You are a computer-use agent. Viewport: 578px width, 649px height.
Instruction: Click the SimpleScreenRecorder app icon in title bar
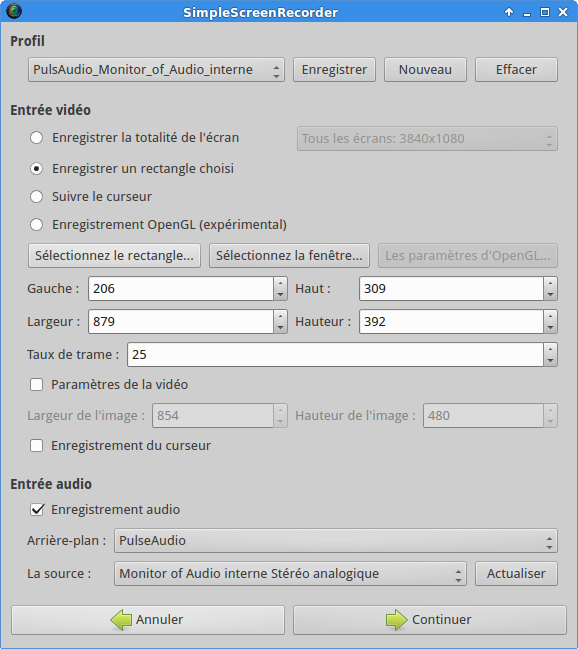tap(14, 11)
